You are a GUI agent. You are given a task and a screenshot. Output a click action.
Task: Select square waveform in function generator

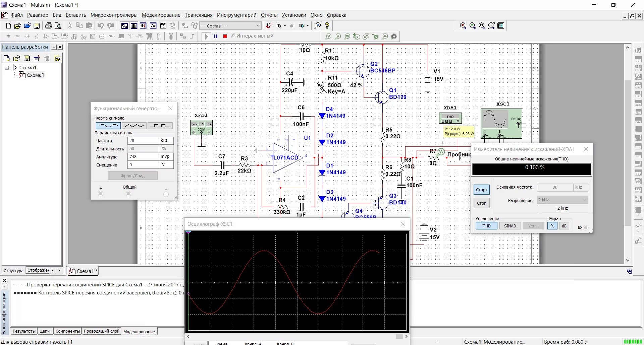point(160,126)
